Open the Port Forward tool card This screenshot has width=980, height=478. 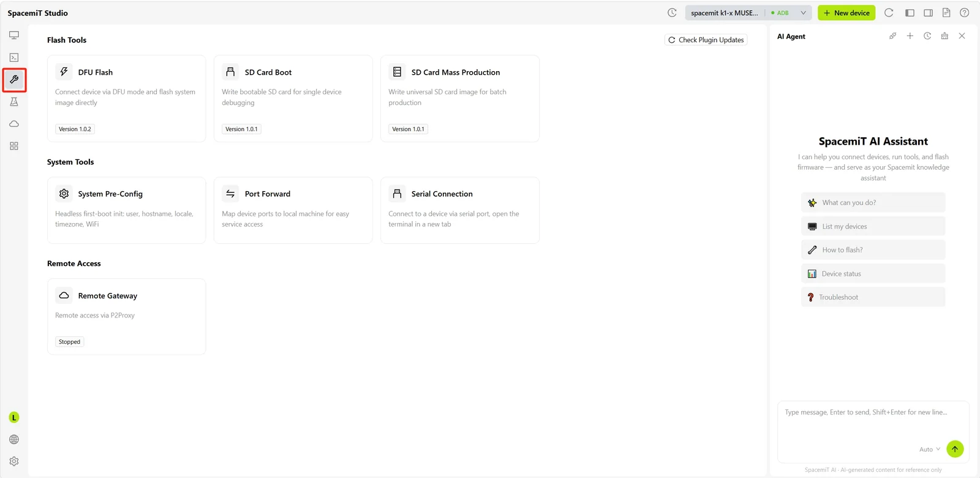(x=293, y=210)
